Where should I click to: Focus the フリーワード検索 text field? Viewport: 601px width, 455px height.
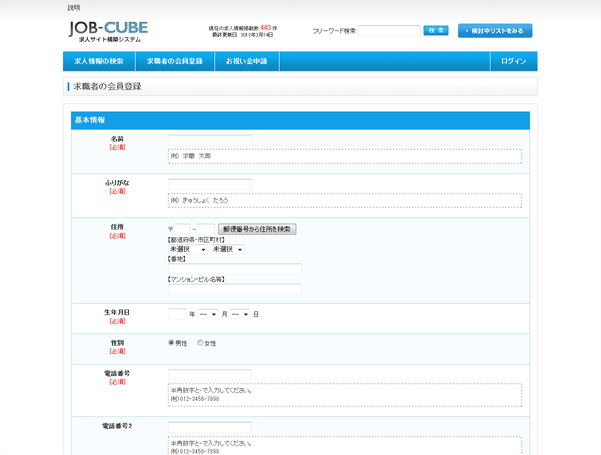[x=389, y=31]
